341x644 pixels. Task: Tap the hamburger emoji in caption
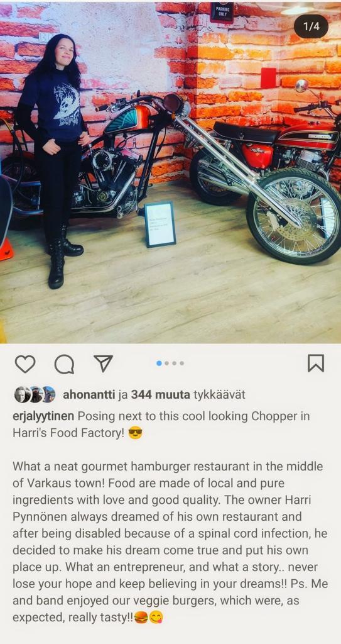[x=141, y=618]
